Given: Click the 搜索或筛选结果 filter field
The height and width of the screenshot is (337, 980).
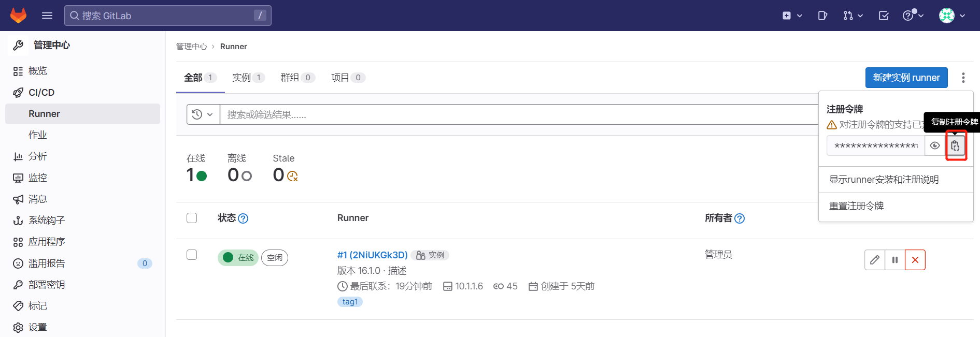Looking at the screenshot, I should pos(518,114).
